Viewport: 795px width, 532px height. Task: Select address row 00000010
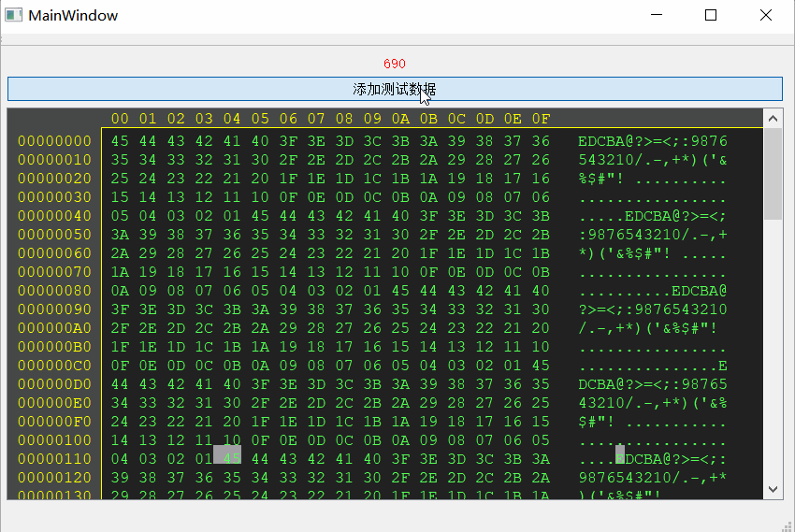[54, 160]
